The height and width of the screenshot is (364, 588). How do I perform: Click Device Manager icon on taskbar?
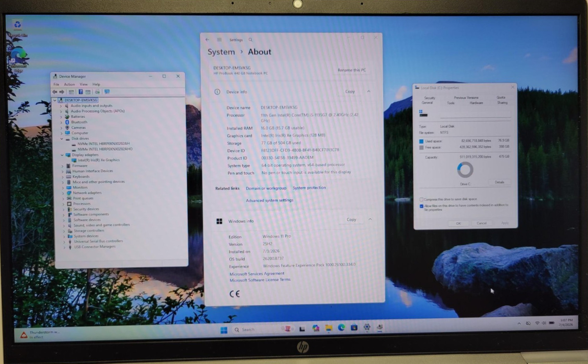pyautogui.click(x=380, y=327)
